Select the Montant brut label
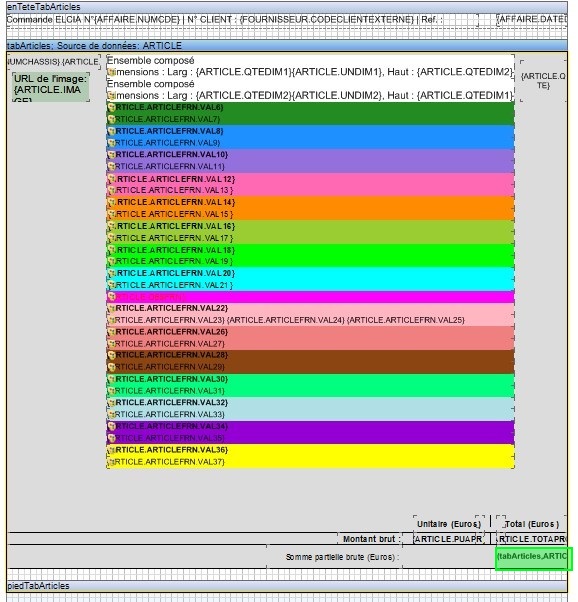Screen dimensions: 578x602 click(x=371, y=539)
